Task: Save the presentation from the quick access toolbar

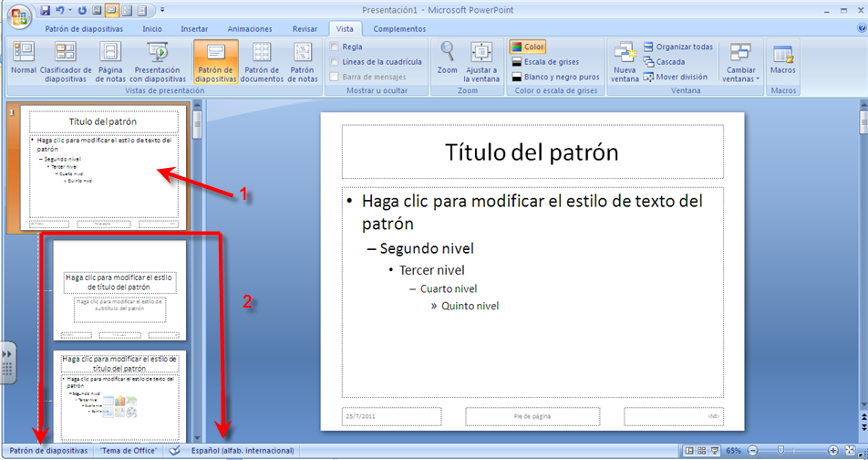Action: tap(45, 10)
